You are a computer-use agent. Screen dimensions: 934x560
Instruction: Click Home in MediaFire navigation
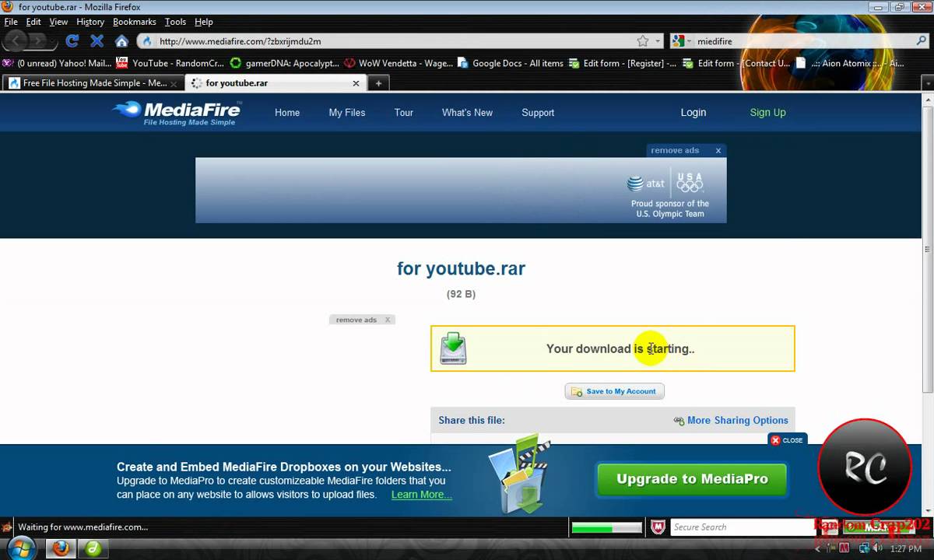287,113
